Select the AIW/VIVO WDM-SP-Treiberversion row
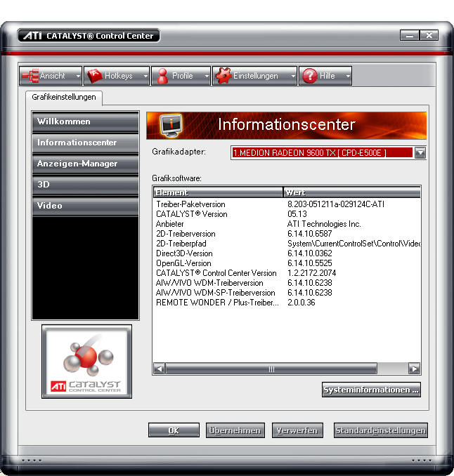 [287, 293]
